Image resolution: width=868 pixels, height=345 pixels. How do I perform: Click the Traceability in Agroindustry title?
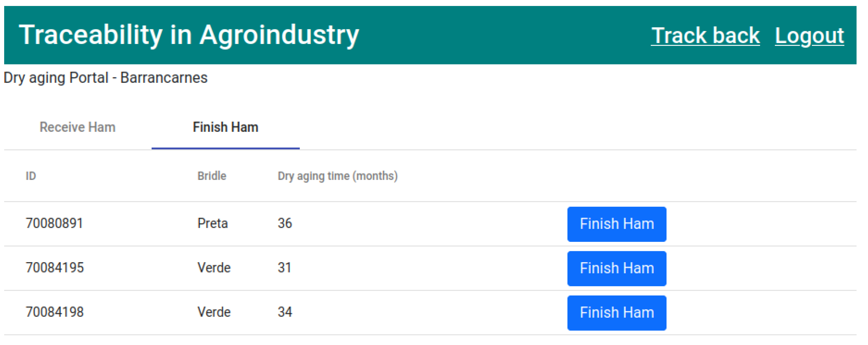[x=189, y=35]
